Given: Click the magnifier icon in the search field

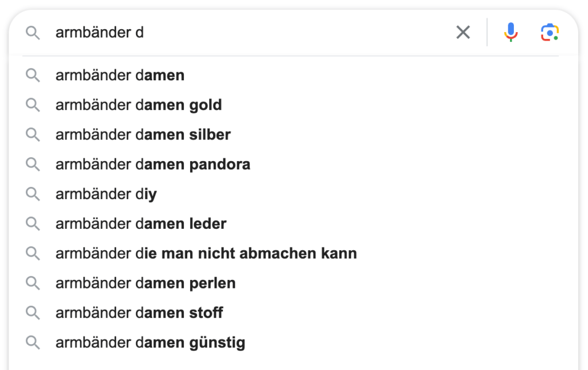Looking at the screenshot, I should (x=33, y=33).
